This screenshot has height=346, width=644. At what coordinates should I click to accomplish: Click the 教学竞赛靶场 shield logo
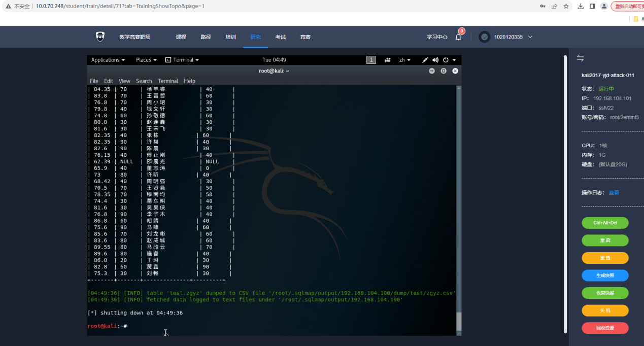100,37
